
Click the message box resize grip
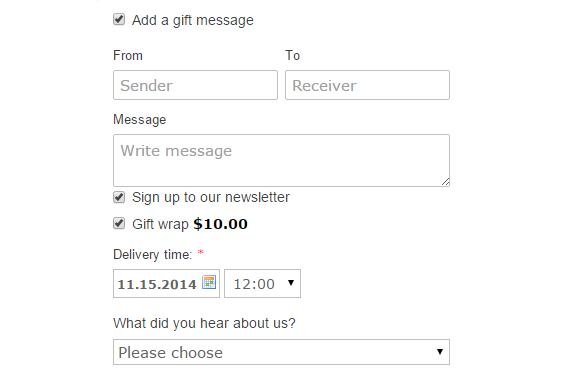445,182
